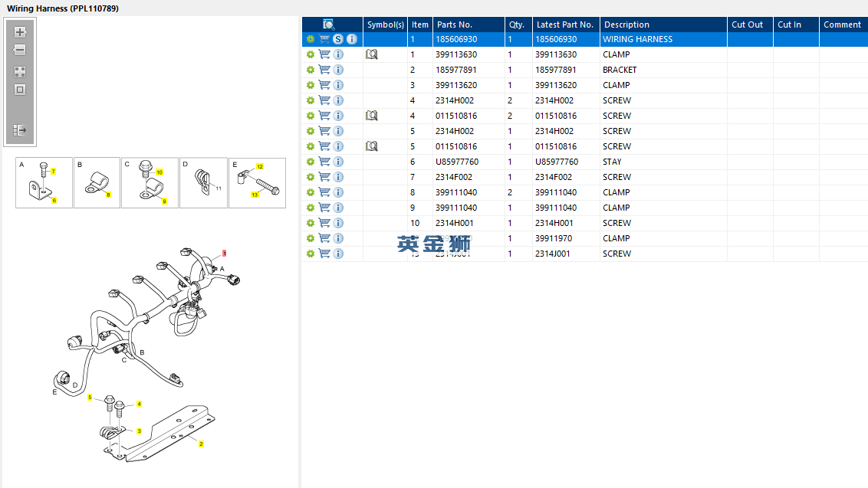Add SCREW 2314H001 to the cart
Viewport: 868px width, 488px height.
[324, 223]
